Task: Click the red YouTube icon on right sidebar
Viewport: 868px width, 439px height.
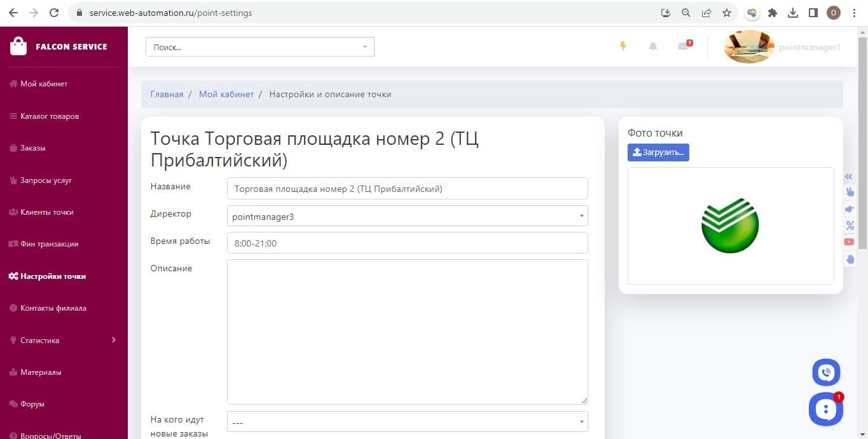Action: (x=850, y=242)
